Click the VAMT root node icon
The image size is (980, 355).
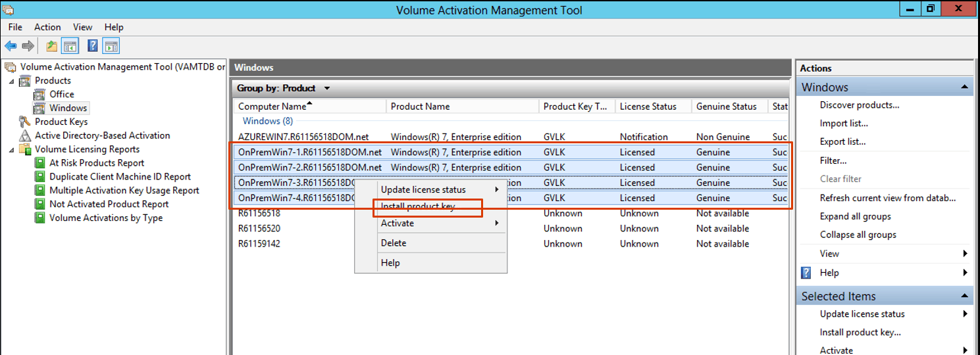point(10,66)
